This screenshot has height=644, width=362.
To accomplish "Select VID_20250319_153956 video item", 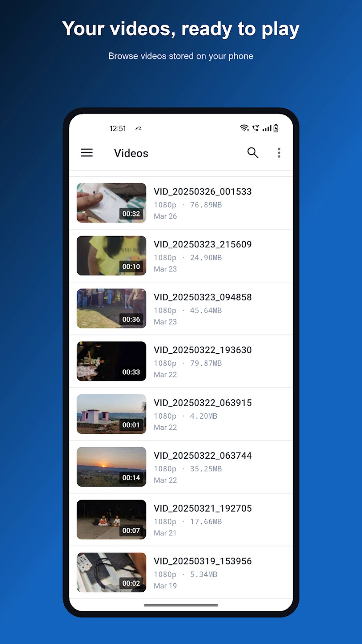I will click(181, 572).
